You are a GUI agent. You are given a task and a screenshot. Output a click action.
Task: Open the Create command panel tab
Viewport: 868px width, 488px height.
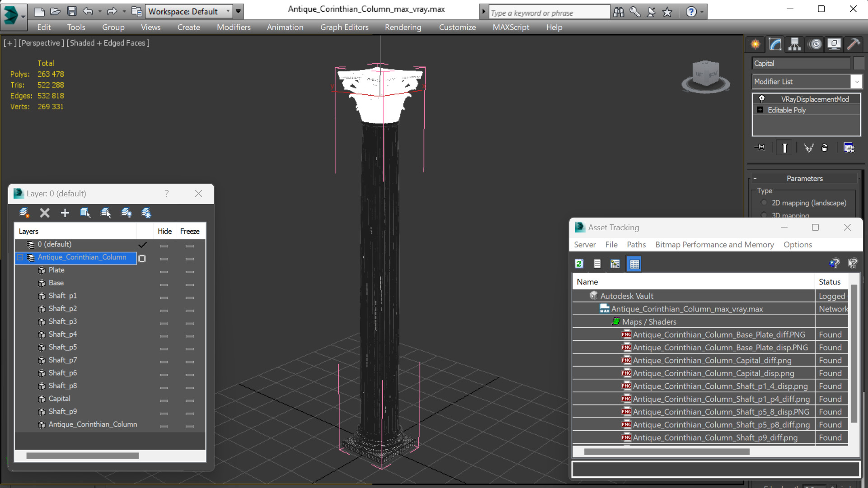click(x=755, y=44)
